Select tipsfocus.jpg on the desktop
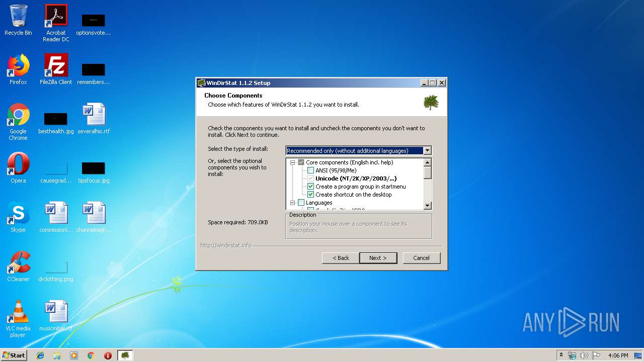 (94, 172)
